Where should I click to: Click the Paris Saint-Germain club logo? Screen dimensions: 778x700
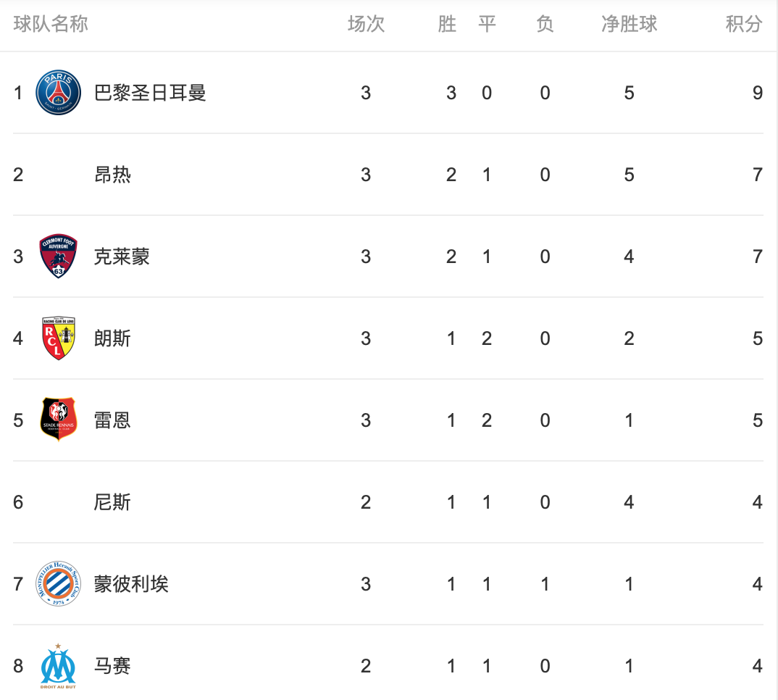point(58,93)
